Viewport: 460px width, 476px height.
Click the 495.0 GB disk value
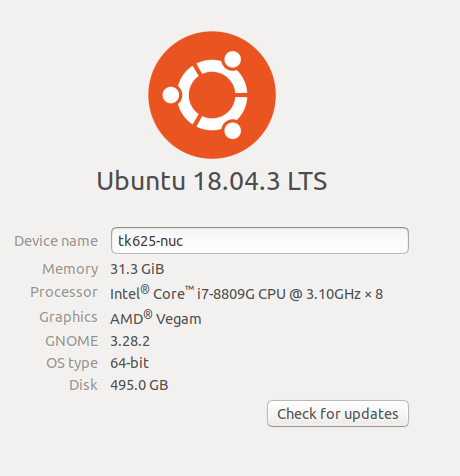click(x=139, y=385)
